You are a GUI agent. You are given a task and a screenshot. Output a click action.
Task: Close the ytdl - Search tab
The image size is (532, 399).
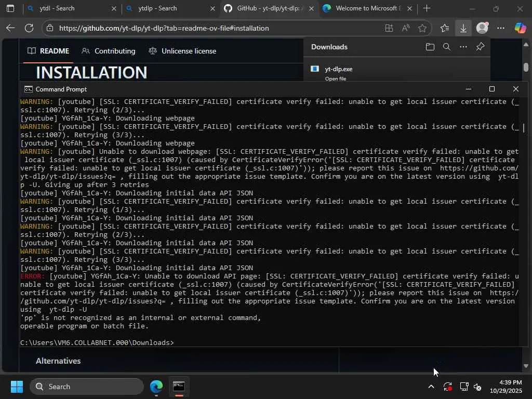pos(114,8)
